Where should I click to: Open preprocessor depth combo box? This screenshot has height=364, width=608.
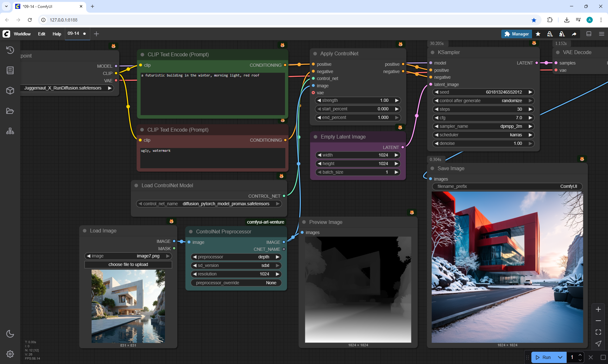(236, 257)
